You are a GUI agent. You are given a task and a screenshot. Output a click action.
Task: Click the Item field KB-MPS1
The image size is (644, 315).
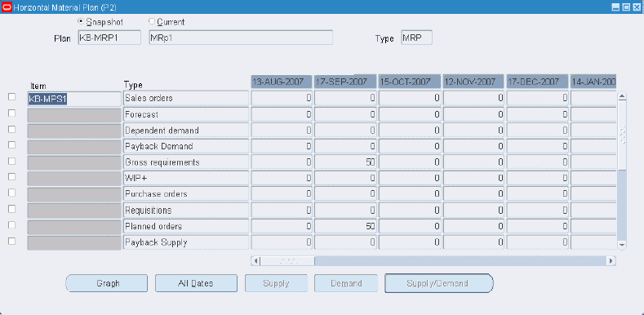74,99
